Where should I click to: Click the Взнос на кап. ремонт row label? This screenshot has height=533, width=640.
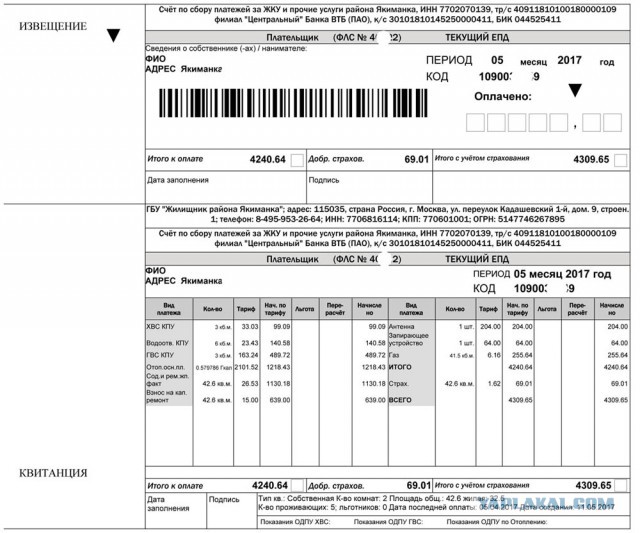167,396
